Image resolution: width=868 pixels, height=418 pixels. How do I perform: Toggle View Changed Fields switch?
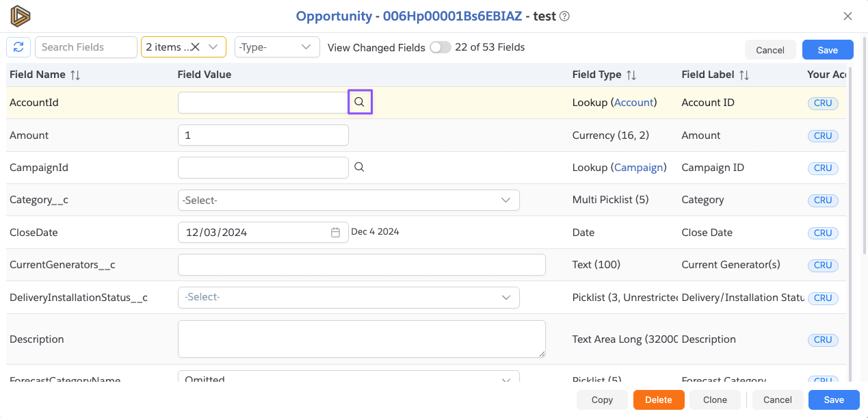[440, 47]
